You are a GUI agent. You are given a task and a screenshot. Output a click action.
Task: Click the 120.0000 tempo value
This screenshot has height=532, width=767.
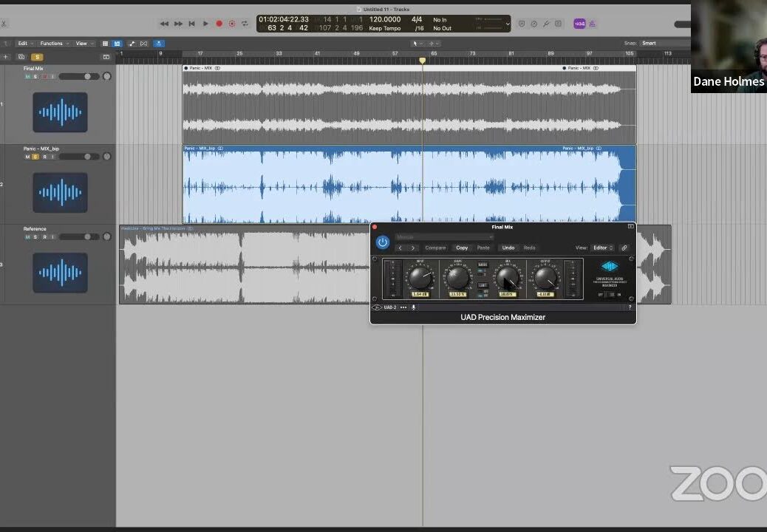pos(385,19)
